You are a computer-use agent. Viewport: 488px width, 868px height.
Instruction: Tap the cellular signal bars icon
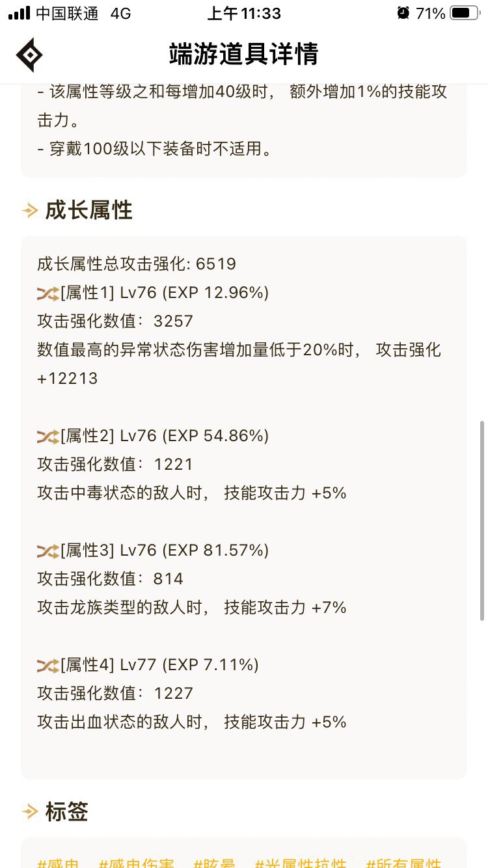click(19, 13)
